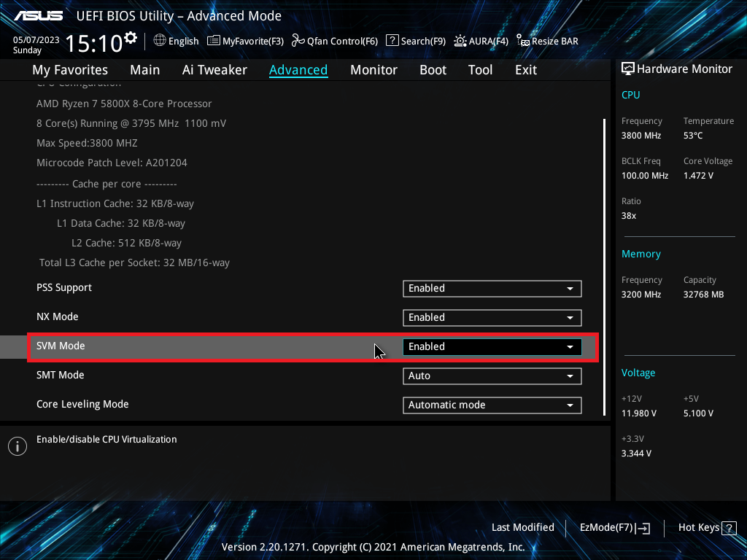Select the PSS Support label
The height and width of the screenshot is (560, 747).
(64, 288)
